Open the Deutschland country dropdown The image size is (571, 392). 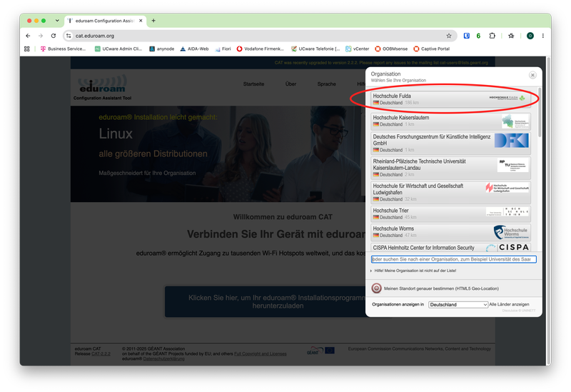coord(458,305)
